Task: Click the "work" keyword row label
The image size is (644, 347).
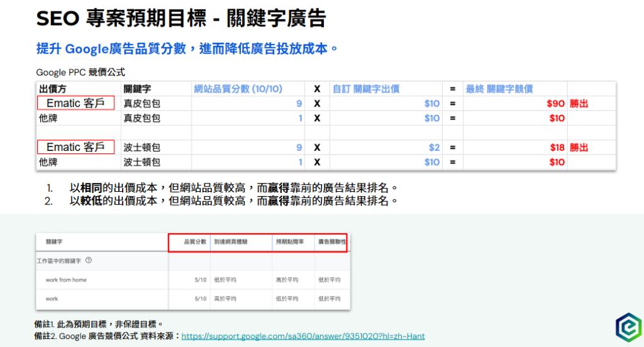Action: coord(53,299)
